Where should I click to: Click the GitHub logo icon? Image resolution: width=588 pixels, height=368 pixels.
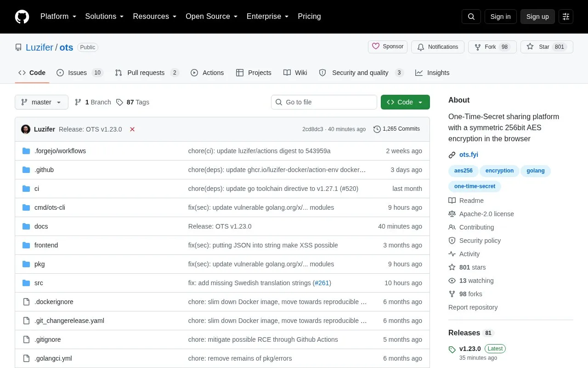click(22, 17)
